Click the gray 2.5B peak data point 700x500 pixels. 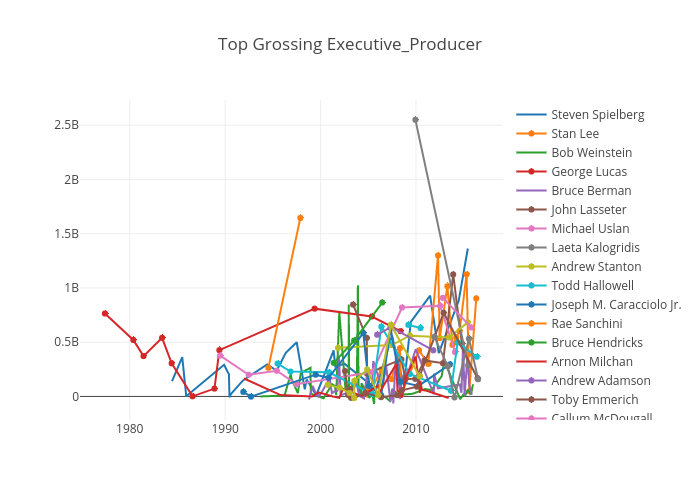click(x=416, y=120)
